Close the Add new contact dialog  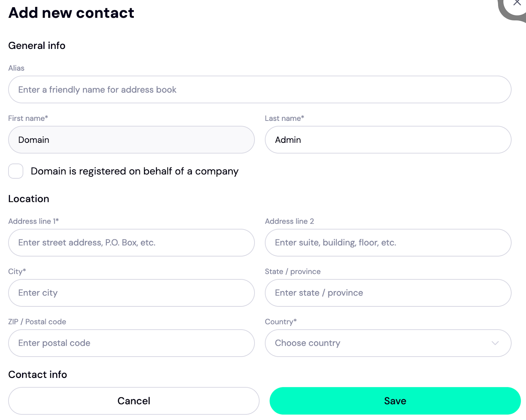(x=517, y=3)
